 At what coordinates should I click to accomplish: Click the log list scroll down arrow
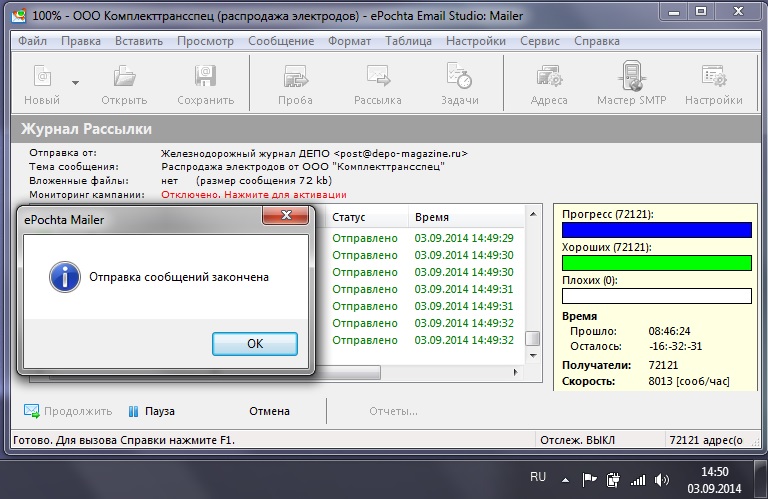(533, 356)
